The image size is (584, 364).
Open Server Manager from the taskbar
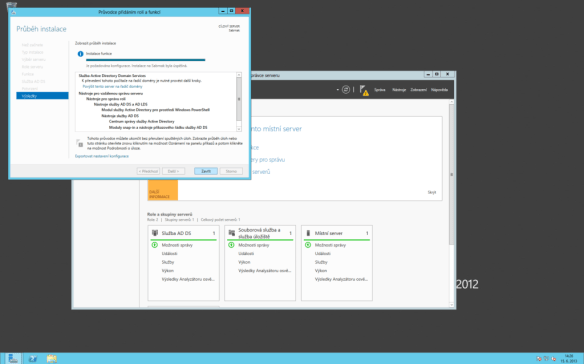point(13,358)
